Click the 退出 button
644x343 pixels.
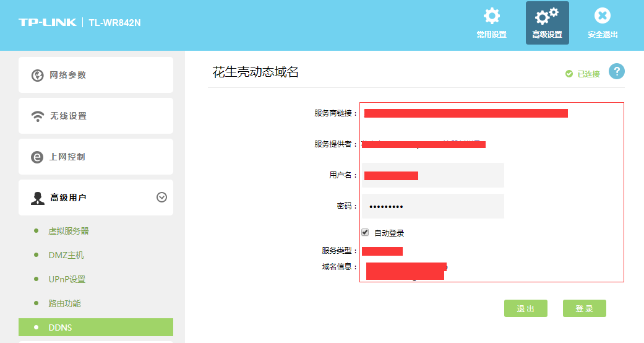tap(526, 308)
